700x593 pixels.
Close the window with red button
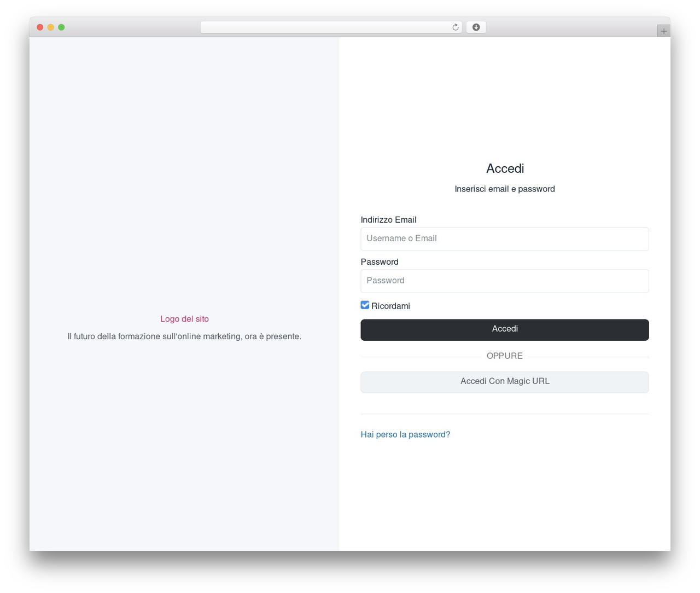40,27
